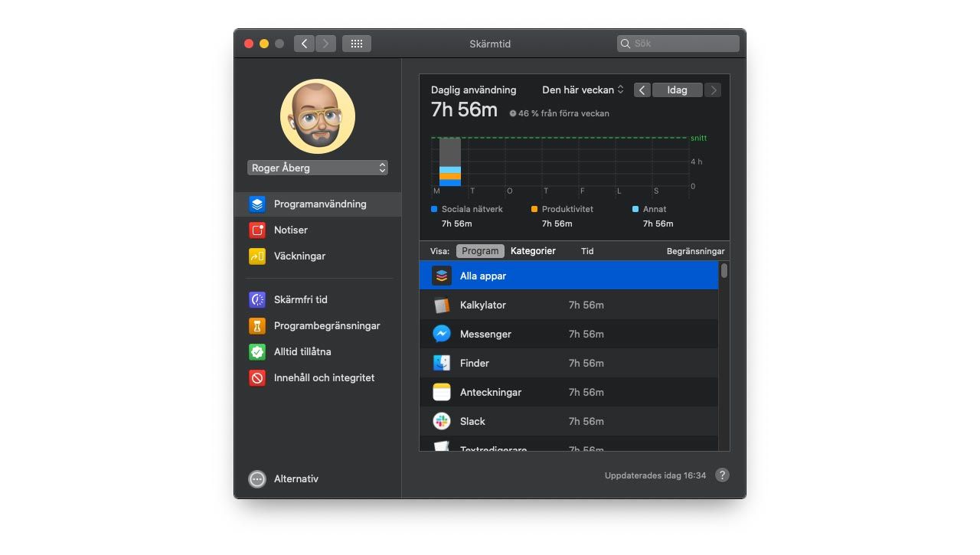Open Innehåll och integritet settings
The width and height of the screenshot is (980, 555).
(323, 378)
